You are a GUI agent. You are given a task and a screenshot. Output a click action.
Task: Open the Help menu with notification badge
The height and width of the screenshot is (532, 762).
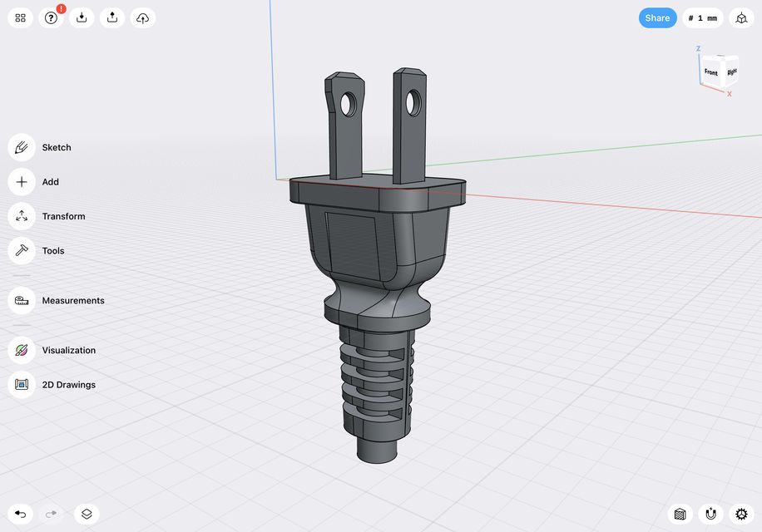51,17
